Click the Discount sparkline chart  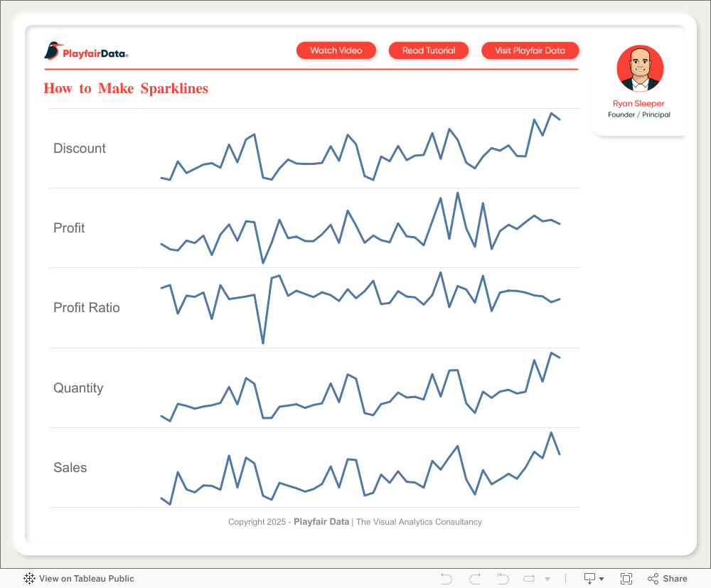[x=360, y=146]
